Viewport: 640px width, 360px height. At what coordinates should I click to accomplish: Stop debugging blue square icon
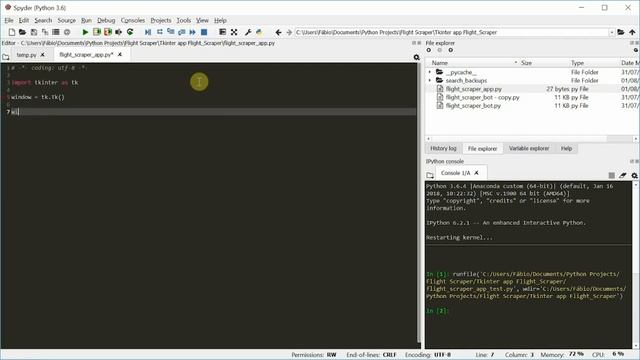(204, 32)
